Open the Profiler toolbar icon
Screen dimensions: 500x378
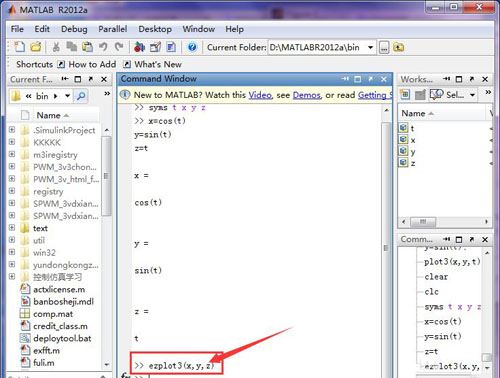tap(171, 47)
